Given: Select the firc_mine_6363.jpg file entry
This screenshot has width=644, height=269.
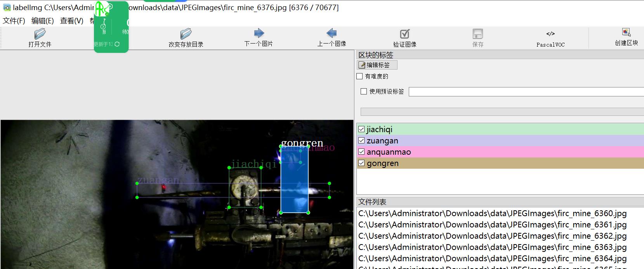Looking at the screenshot, I should (x=492, y=247).
